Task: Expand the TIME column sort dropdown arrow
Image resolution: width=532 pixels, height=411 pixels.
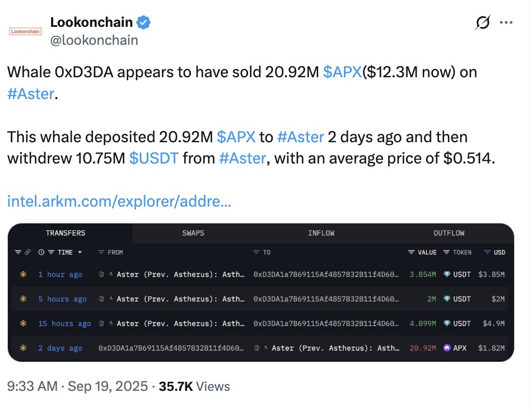Action: (80, 253)
